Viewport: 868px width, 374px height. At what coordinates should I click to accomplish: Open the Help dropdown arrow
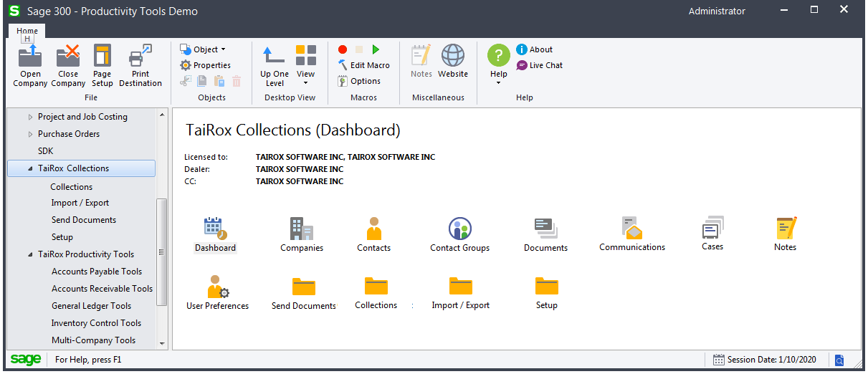(499, 82)
